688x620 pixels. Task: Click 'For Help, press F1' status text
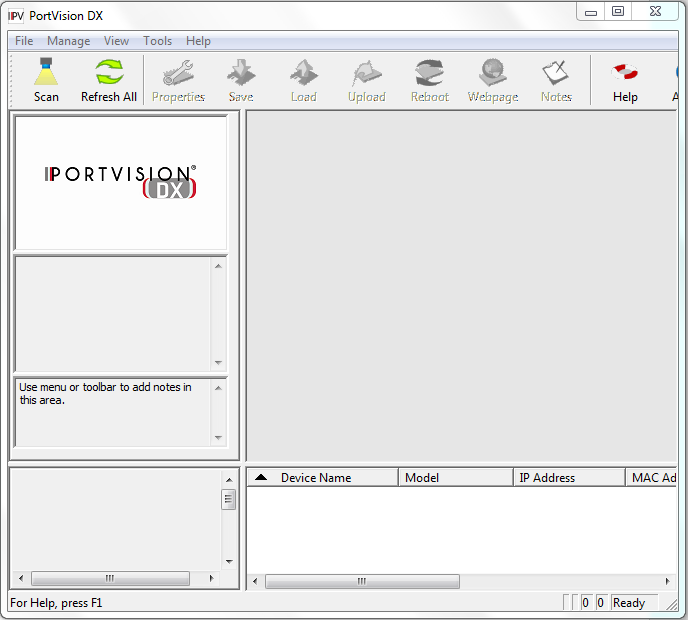[x=56, y=603]
